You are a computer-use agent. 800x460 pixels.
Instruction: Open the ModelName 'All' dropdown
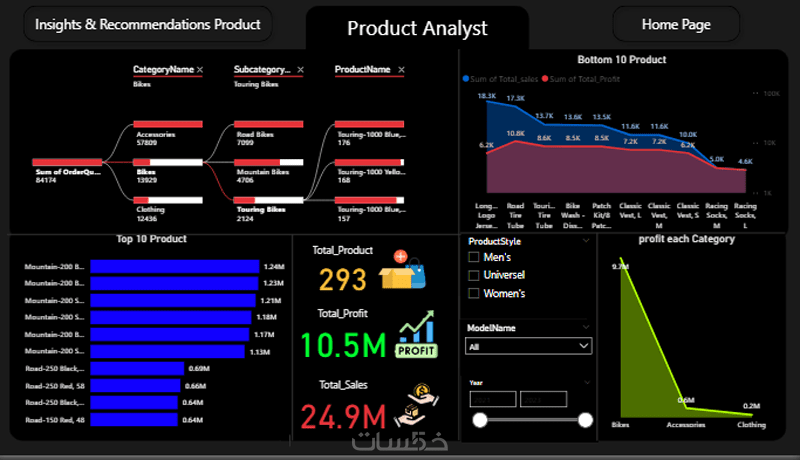click(x=529, y=346)
